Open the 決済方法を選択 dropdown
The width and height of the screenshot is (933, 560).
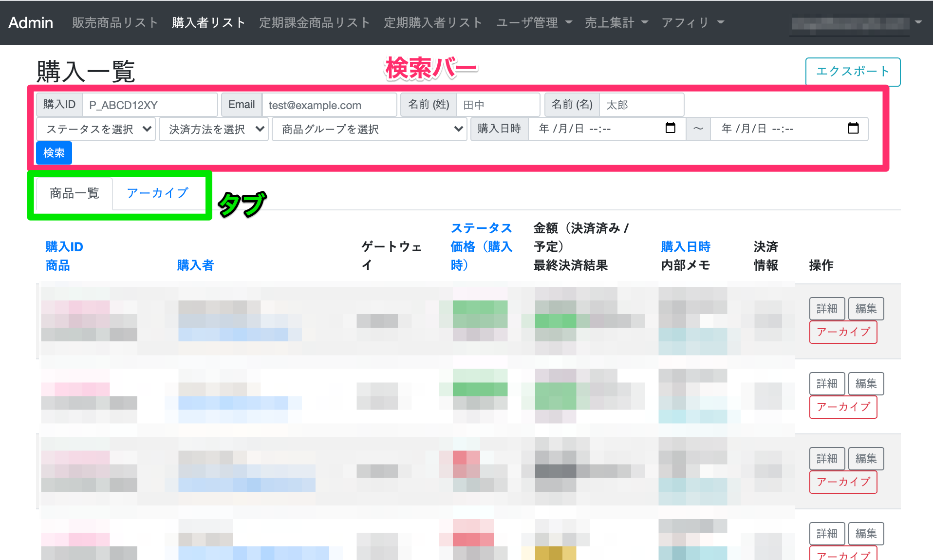pyautogui.click(x=214, y=130)
